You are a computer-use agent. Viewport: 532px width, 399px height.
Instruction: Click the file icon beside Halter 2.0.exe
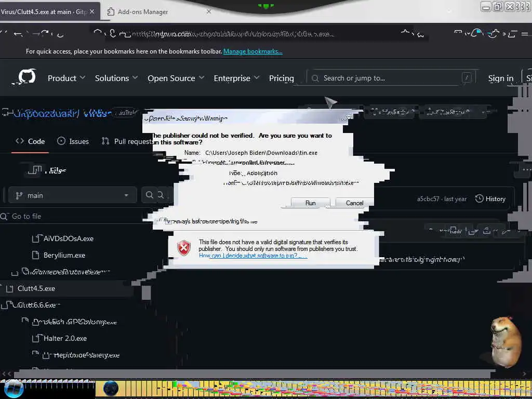[36, 338]
